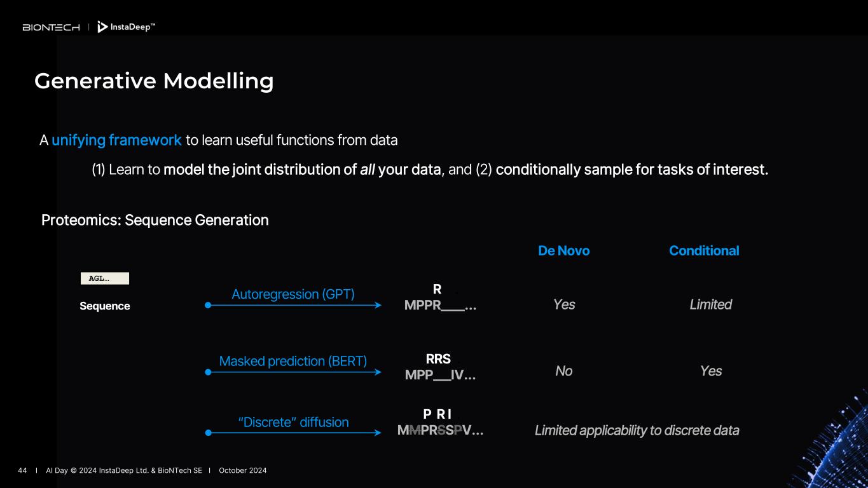Image resolution: width=868 pixels, height=488 pixels.
Task: Click the Generative Modelling slide title
Action: click(x=154, y=81)
